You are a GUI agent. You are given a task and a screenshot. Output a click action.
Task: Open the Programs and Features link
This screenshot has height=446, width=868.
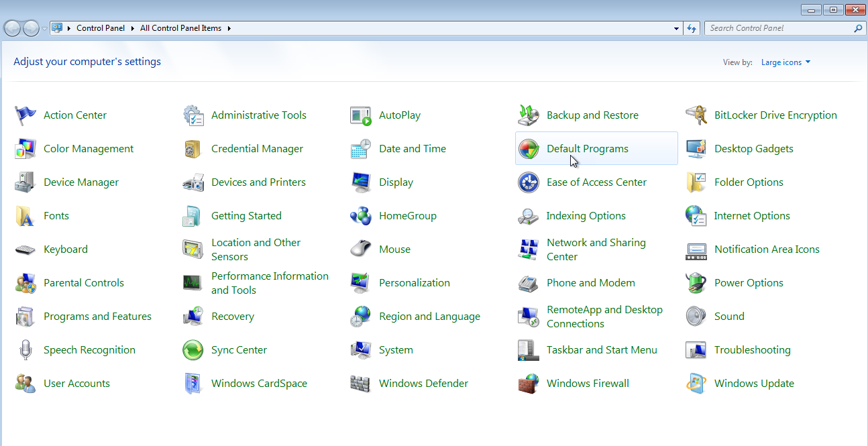[97, 317]
